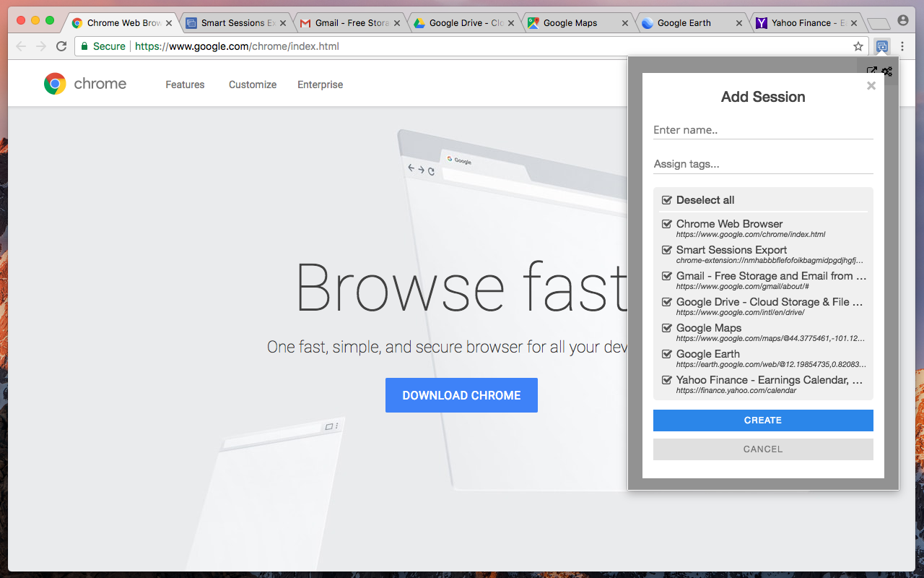Close the Google Maps tab
Screen dimensions: 924x578
(625, 23)
